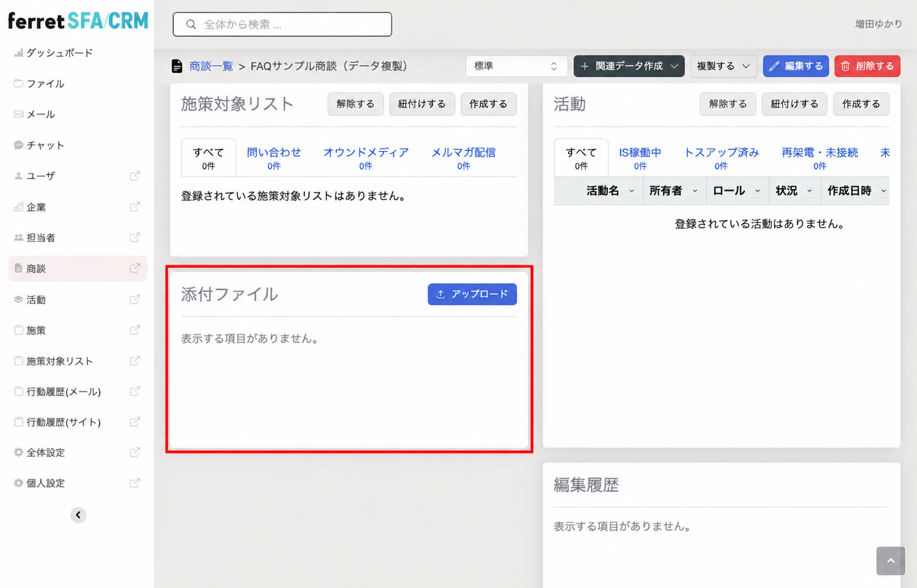Open the ダッシュボード sidebar item
This screenshot has width=917, height=588.
(53, 53)
